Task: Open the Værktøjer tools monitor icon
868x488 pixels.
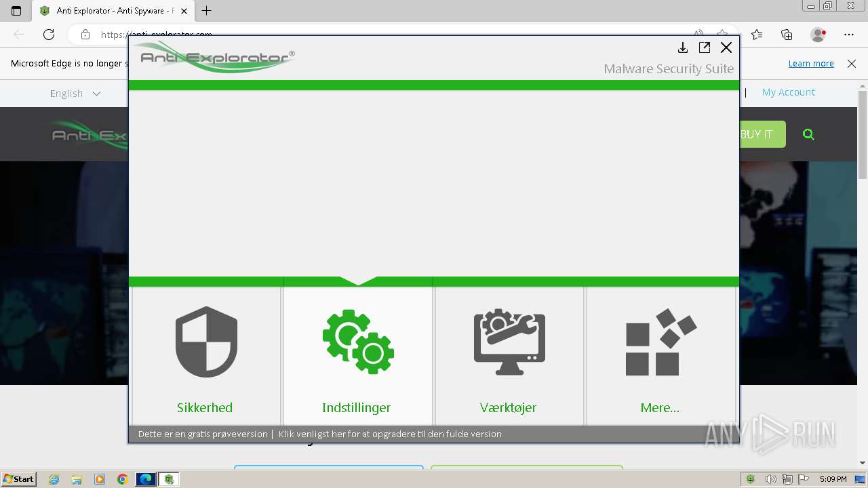Action: pos(509,342)
